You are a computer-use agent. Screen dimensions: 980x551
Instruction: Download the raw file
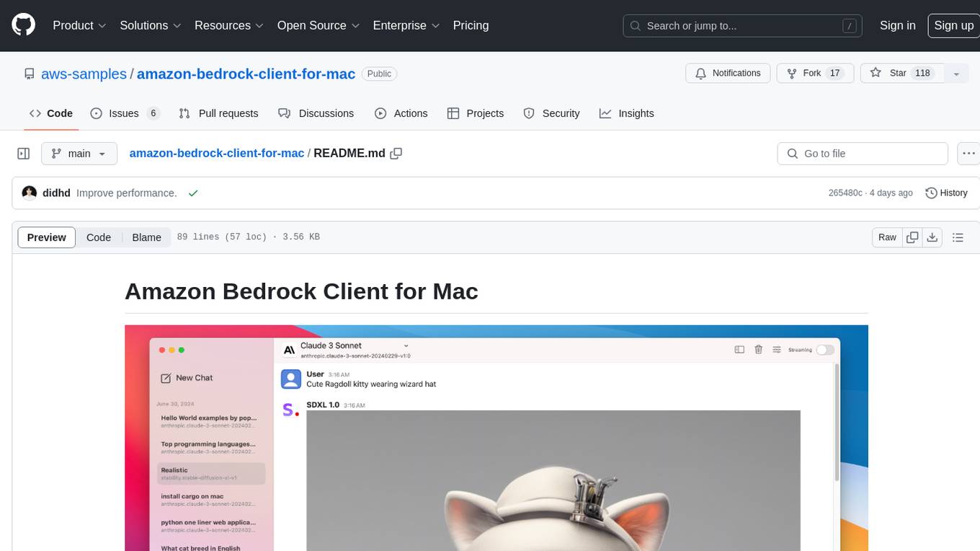pyautogui.click(x=932, y=237)
